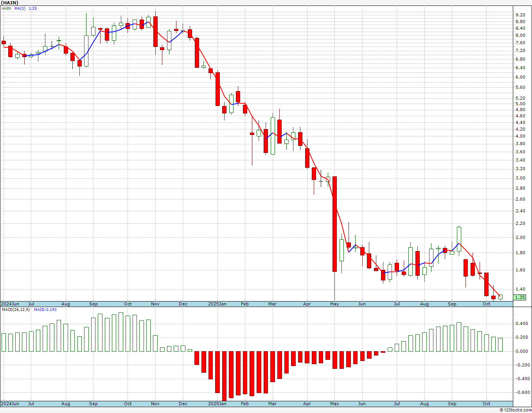Image resolution: width=532 pixels, height=413 pixels.
Task: Click 2025Jan on the MACD panel time axis
Action: pos(217,404)
